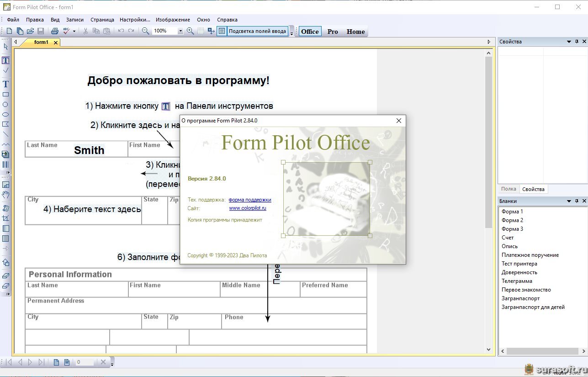
Task: Select the rectangle drawing tool
Action: click(5, 95)
